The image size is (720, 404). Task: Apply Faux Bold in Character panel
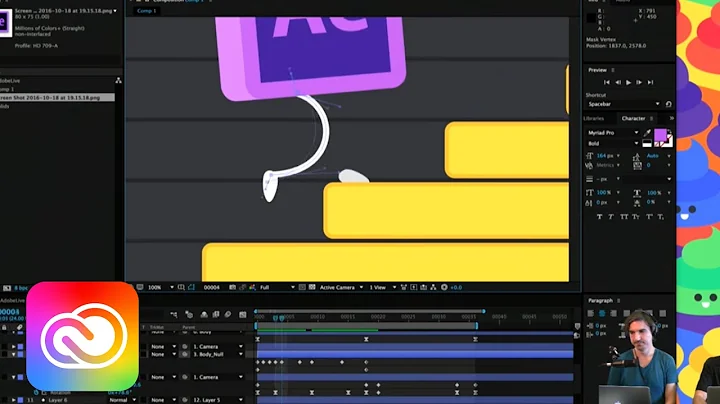click(599, 217)
